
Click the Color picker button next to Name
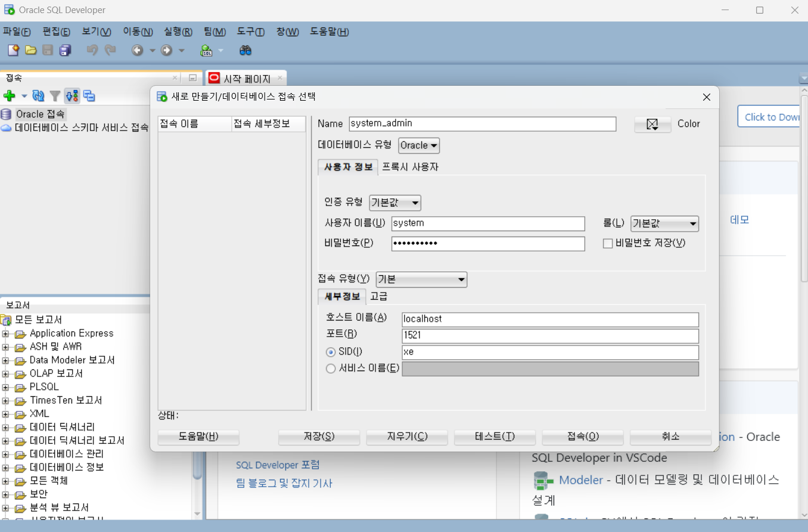pyautogui.click(x=652, y=124)
